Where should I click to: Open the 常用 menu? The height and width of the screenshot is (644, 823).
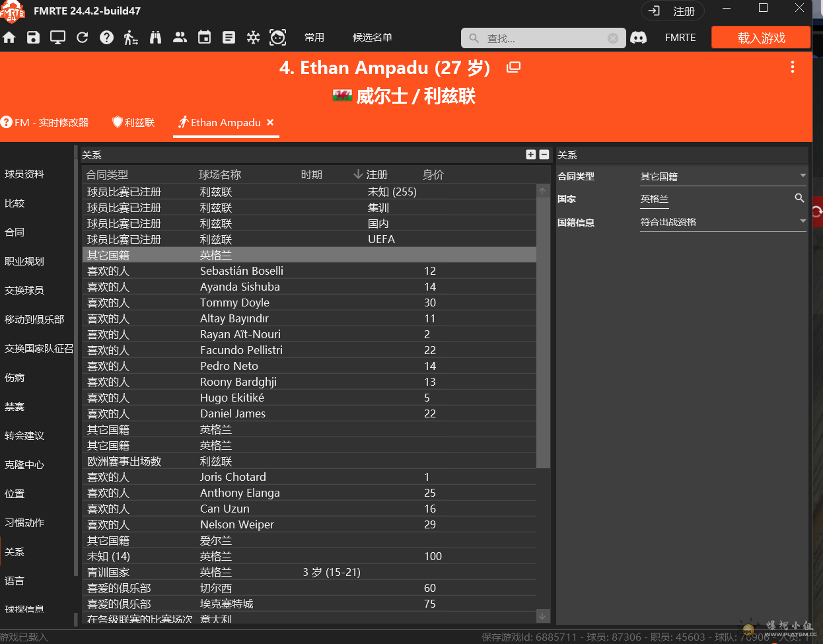click(314, 38)
